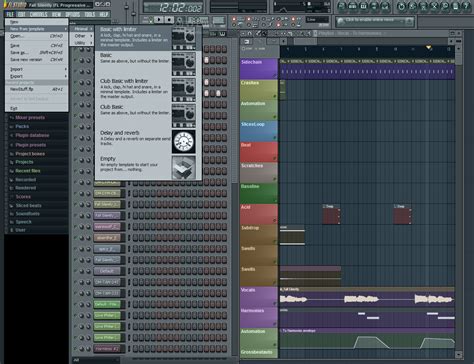Open the piano roll toolbar icon
This screenshot has height=364, width=474.
pyautogui.click(x=363, y=6)
